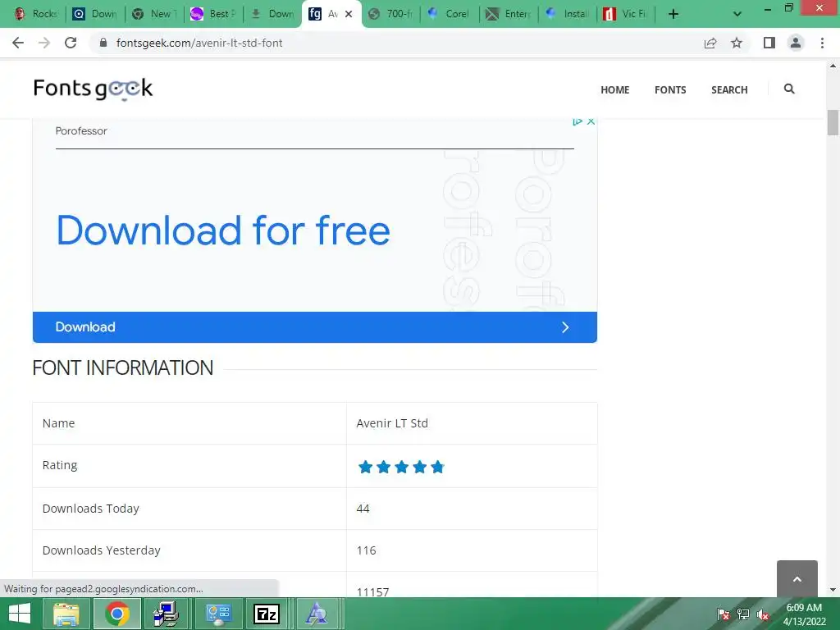Image resolution: width=840 pixels, height=630 pixels.
Task: Click the back-to-top arrow button
Action: click(x=797, y=578)
